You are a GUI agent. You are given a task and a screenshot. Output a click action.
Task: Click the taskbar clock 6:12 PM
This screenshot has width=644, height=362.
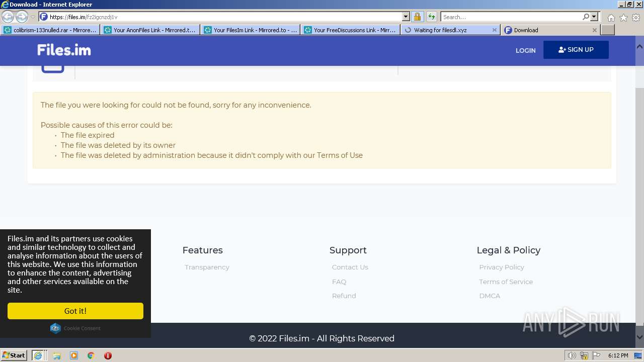tap(618, 355)
